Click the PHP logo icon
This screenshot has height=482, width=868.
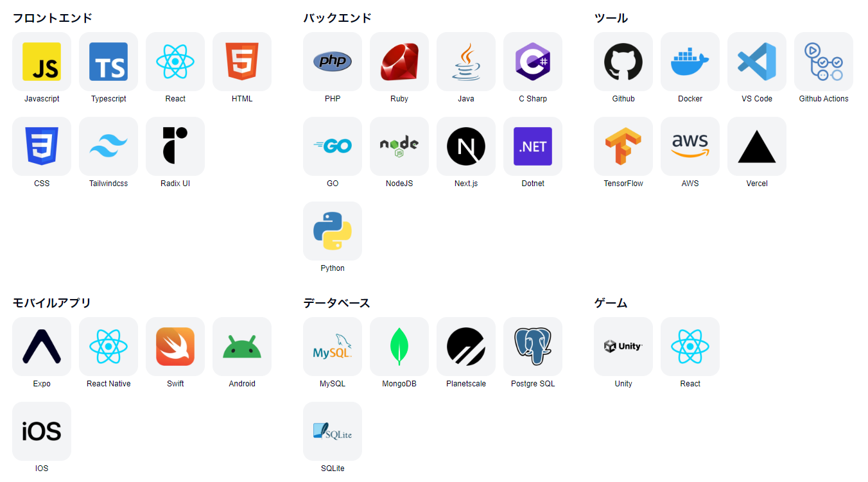333,62
